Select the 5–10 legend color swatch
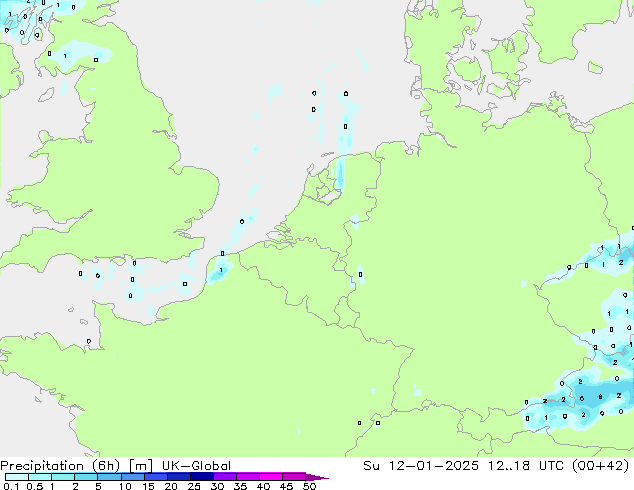Image resolution: width=634 pixels, height=490 pixels. 109,477
